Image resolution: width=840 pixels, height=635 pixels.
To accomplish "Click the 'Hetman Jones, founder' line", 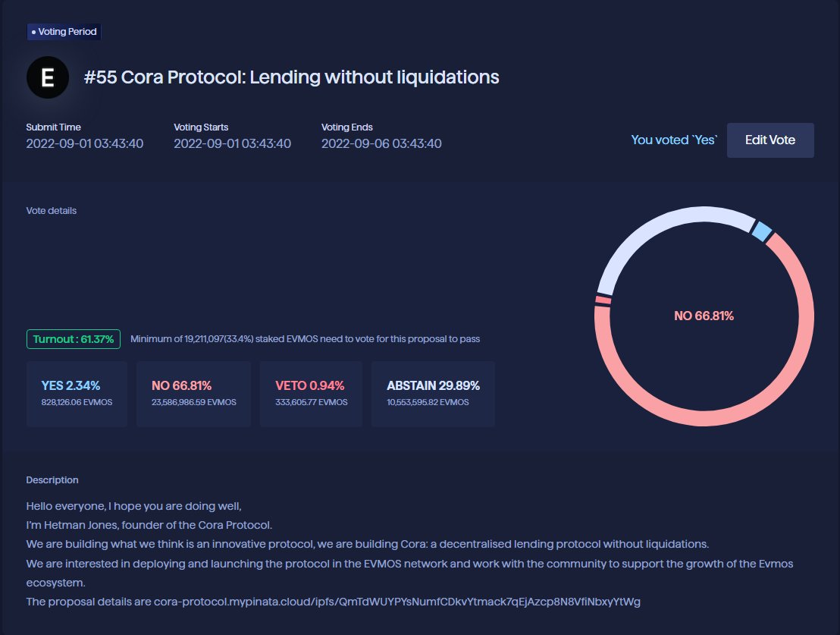I will tap(149, 525).
